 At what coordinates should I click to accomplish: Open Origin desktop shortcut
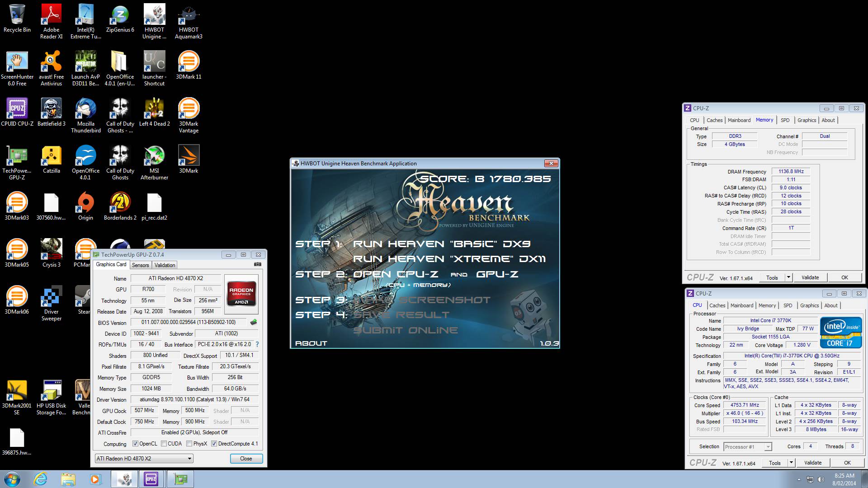[85, 206]
